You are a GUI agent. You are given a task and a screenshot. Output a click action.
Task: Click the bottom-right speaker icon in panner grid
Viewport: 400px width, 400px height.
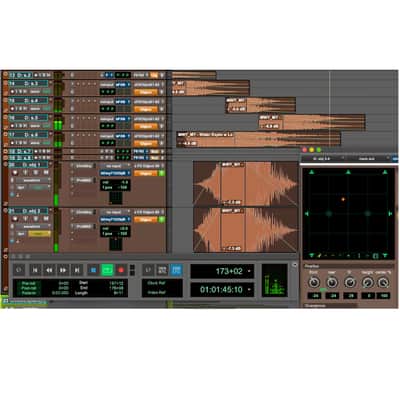pos(385,256)
